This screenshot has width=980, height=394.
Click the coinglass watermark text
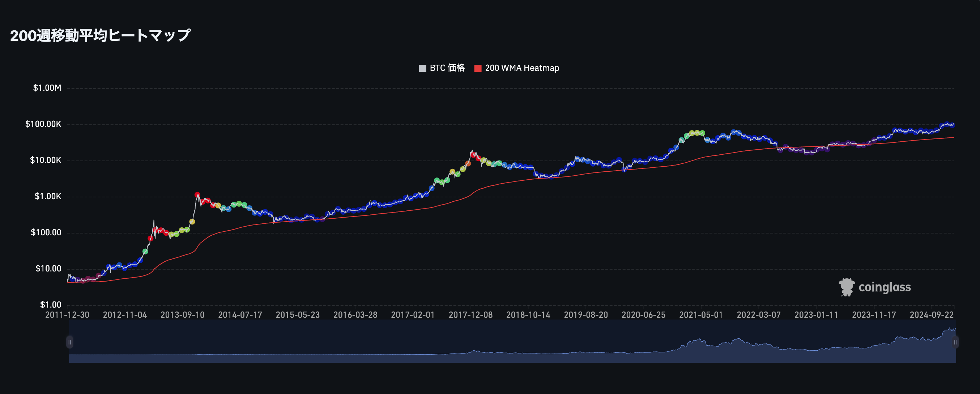(x=885, y=287)
